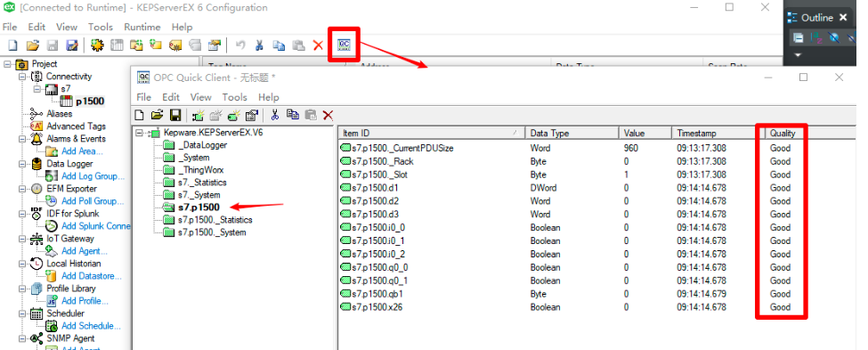868x350 pixels.
Task: Click the New Project icon in KEPServerEX toolbar
Action: [12, 45]
